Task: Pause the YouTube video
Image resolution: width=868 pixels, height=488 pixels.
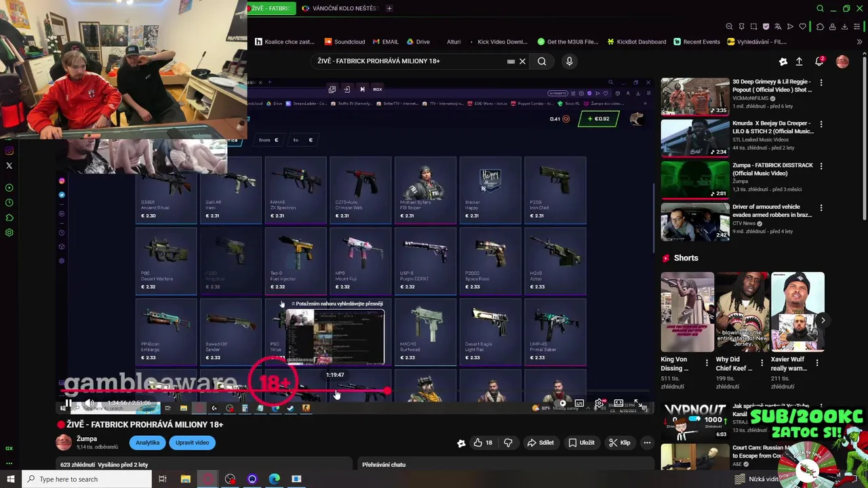Action: (68, 403)
